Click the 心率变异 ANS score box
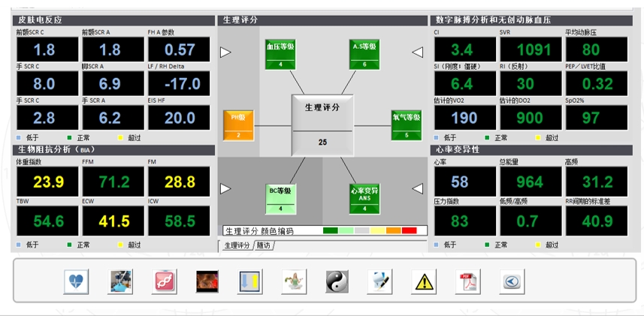 pyautogui.click(x=364, y=199)
